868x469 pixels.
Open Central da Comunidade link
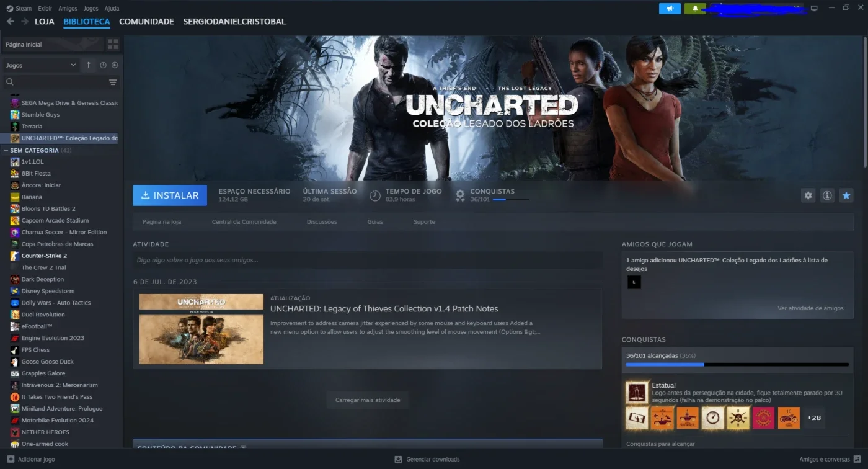[244, 222]
